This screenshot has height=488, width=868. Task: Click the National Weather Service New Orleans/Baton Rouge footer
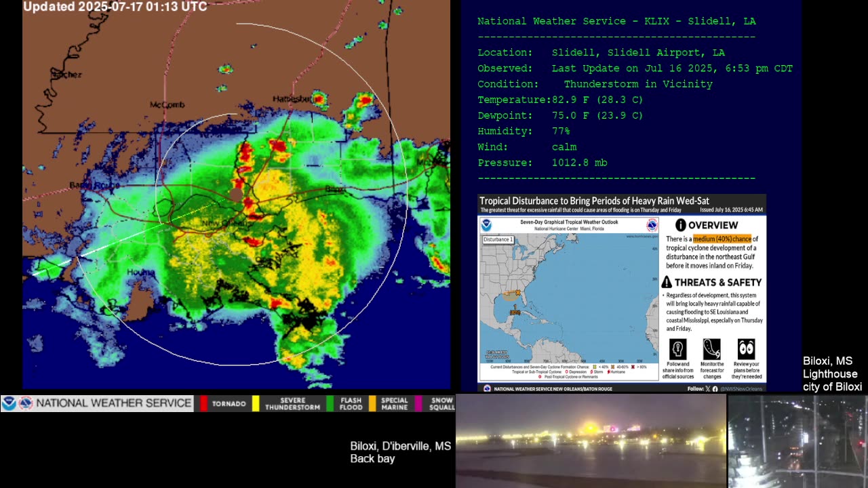click(553, 389)
